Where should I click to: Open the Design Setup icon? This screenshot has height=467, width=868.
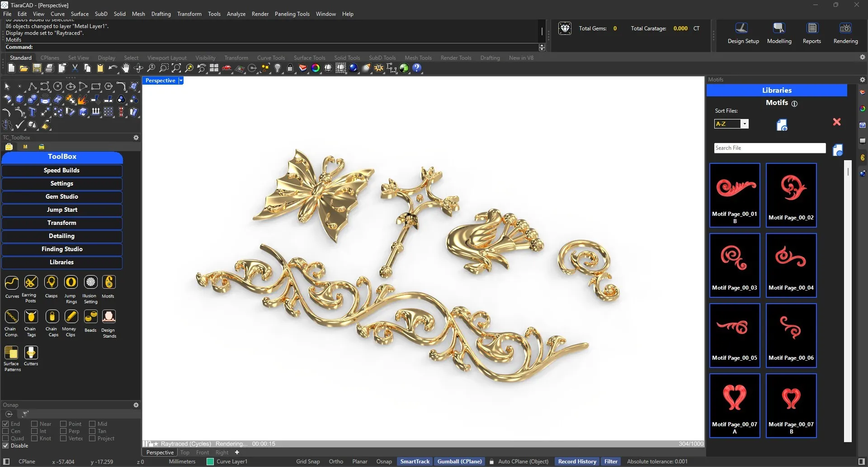[x=742, y=29]
